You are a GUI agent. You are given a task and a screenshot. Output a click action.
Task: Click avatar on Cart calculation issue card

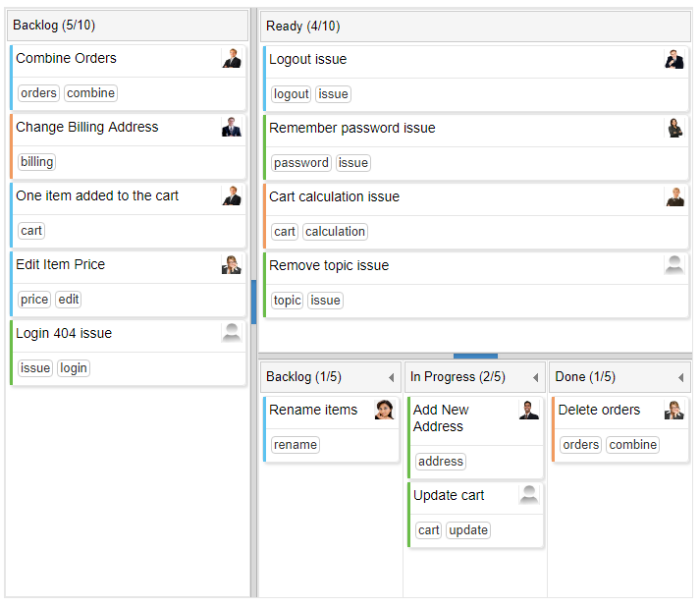674,197
